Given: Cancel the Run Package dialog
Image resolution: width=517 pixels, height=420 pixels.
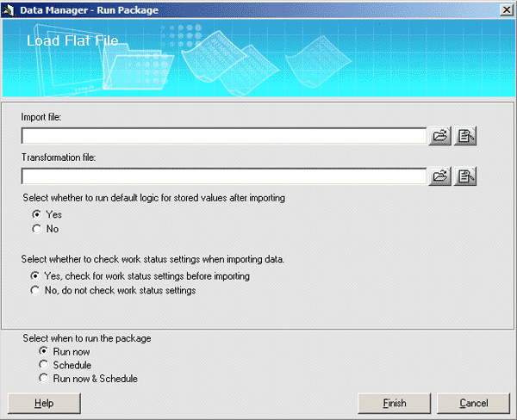Looking at the screenshot, I should tap(473, 403).
